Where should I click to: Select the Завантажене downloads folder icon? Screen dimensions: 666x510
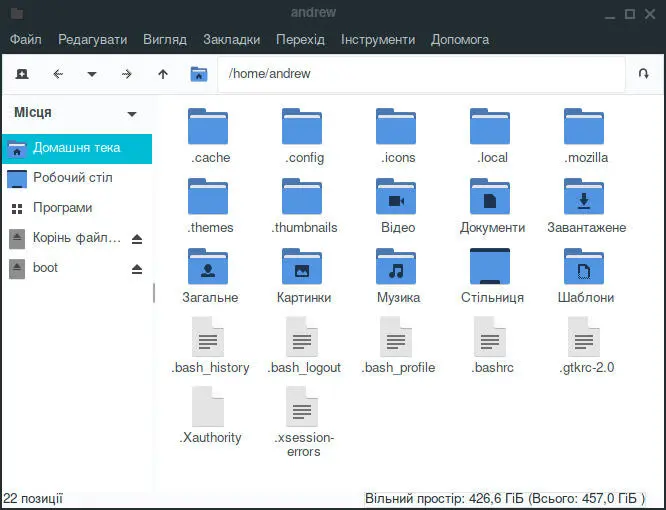click(584, 197)
